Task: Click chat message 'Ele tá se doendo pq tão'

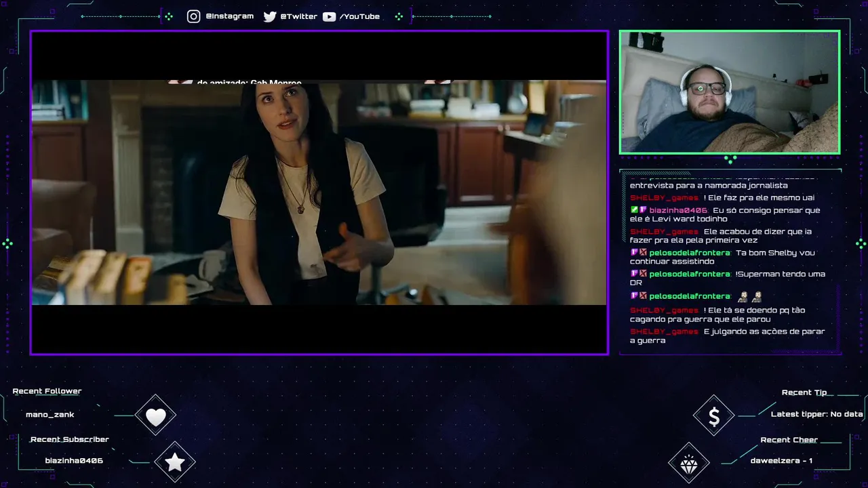Action: [717, 314]
